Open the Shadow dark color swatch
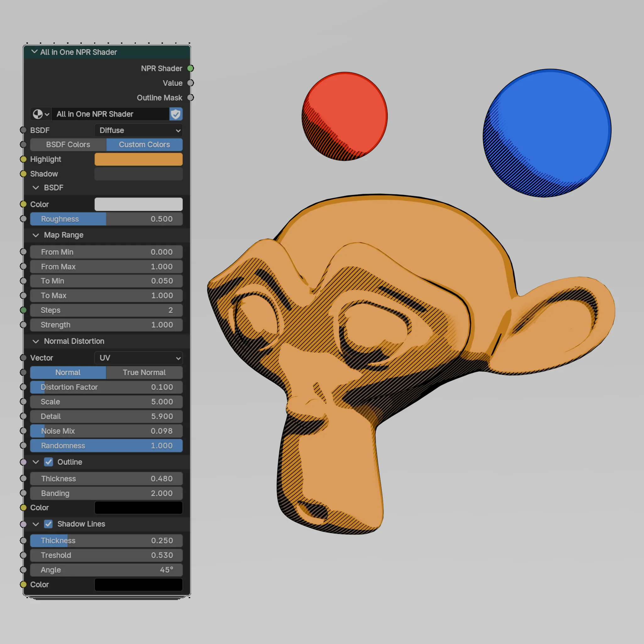 click(x=139, y=174)
